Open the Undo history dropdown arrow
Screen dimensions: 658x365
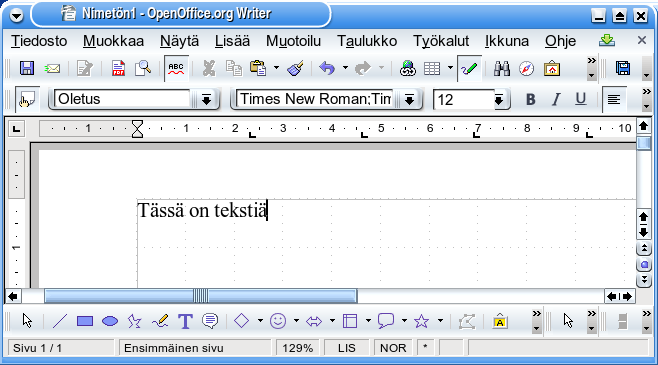tap(345, 68)
